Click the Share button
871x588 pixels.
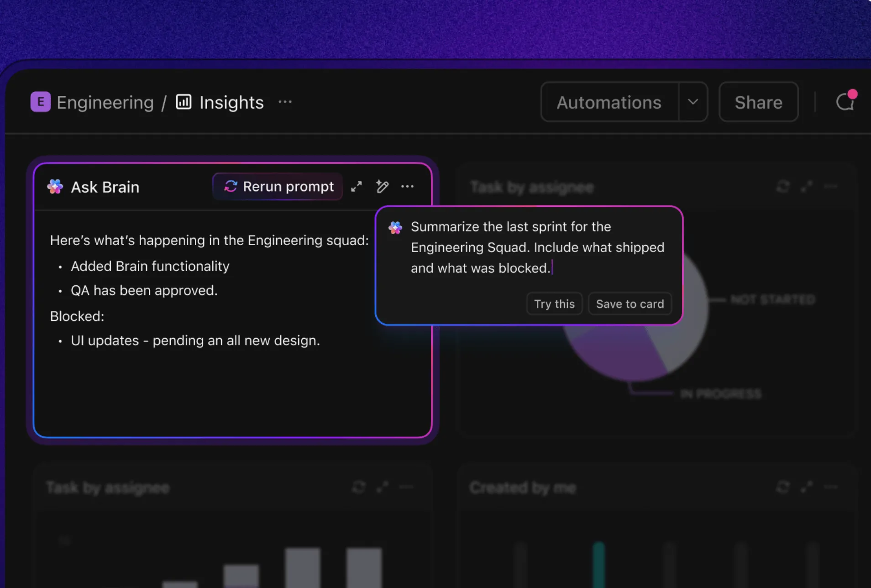758,102
